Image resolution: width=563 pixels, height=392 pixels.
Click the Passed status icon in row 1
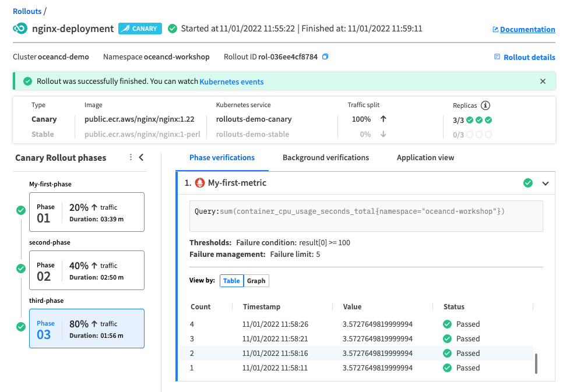click(x=448, y=368)
